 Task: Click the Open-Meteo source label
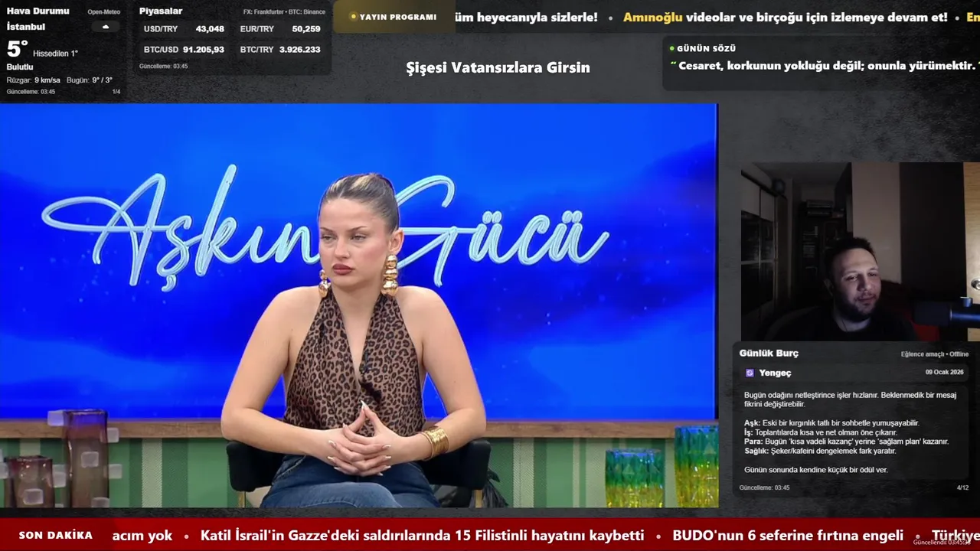[x=103, y=12]
